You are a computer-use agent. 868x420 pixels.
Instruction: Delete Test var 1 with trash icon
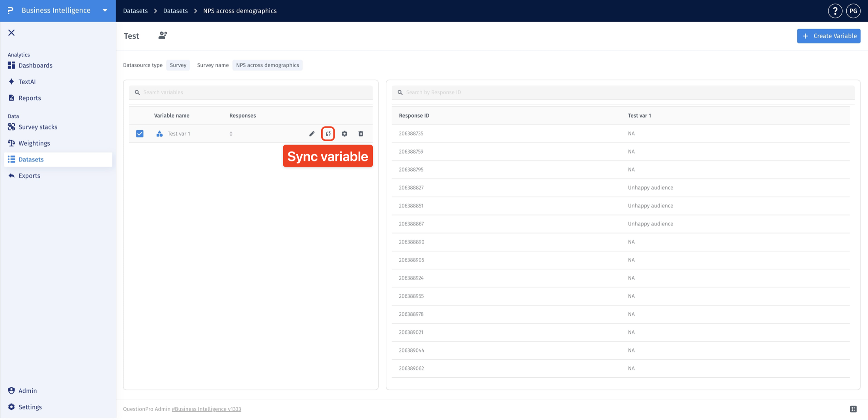[x=361, y=134]
